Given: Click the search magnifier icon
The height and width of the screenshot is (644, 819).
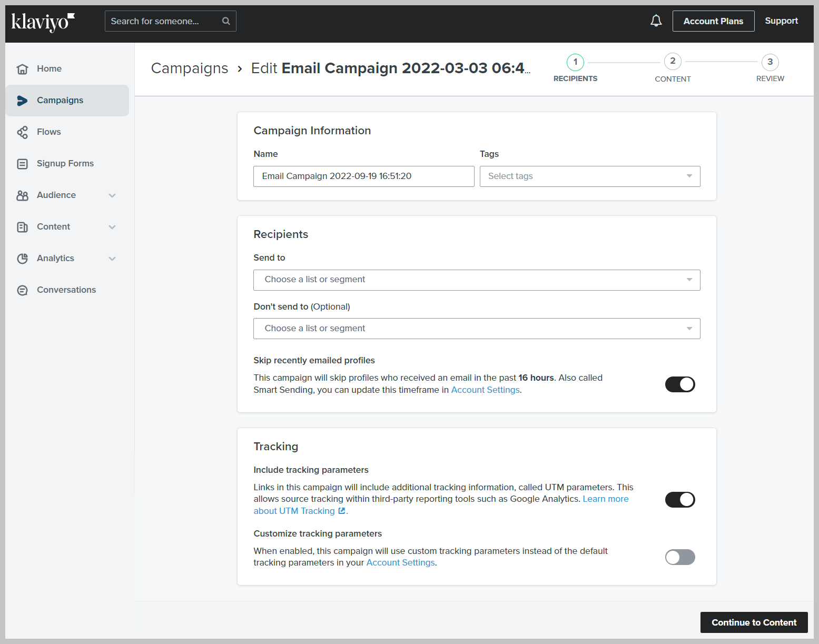Looking at the screenshot, I should click(226, 21).
